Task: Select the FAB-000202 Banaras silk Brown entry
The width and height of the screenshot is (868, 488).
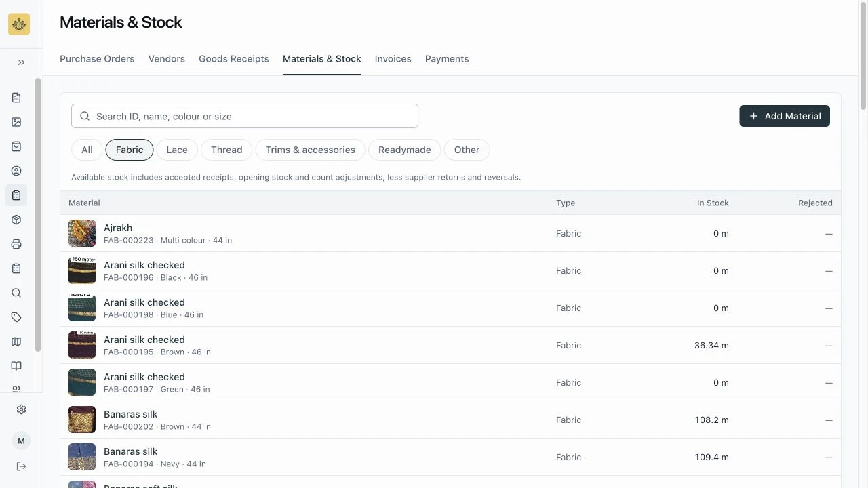Action: click(x=450, y=420)
